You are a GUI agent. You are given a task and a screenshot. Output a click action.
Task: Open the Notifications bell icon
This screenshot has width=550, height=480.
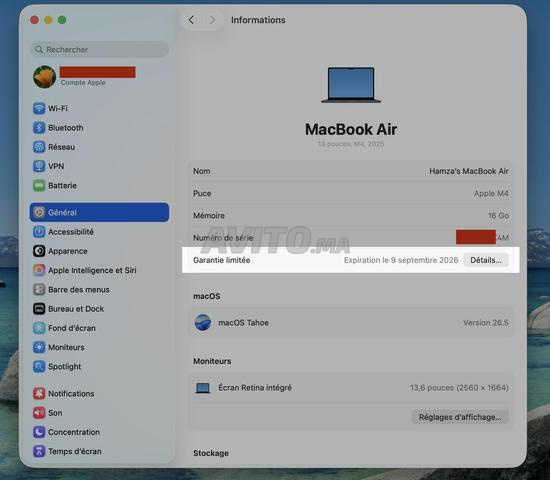coord(39,393)
